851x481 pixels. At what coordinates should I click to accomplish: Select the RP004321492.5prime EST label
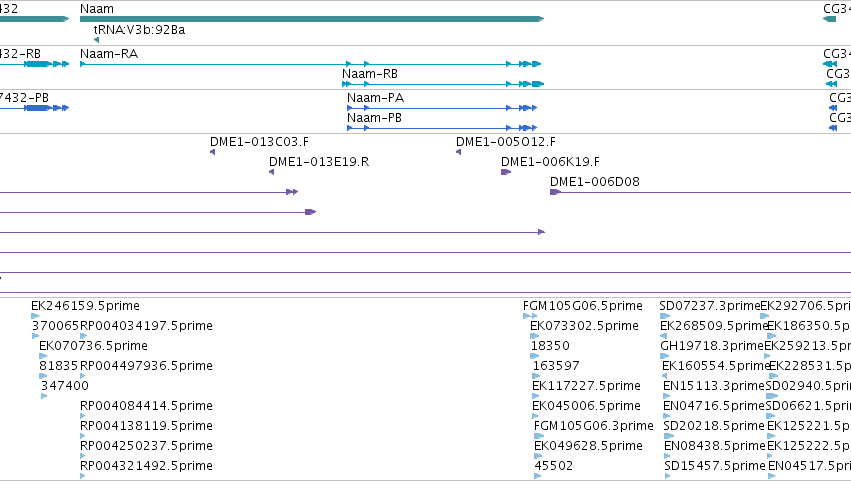coord(146,466)
